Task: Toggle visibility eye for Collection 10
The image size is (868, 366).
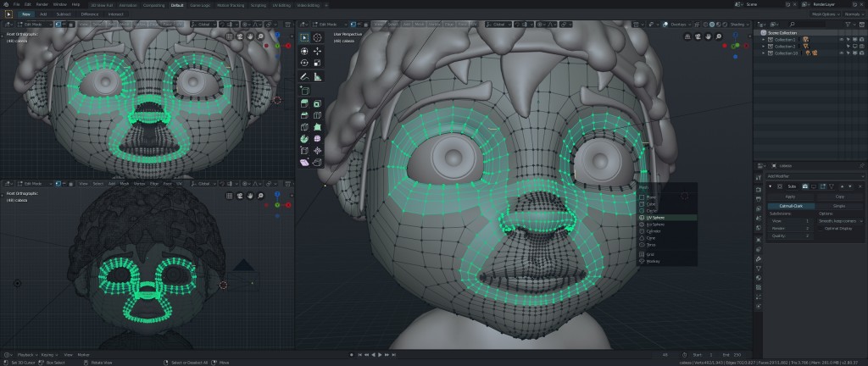Action: [841, 53]
